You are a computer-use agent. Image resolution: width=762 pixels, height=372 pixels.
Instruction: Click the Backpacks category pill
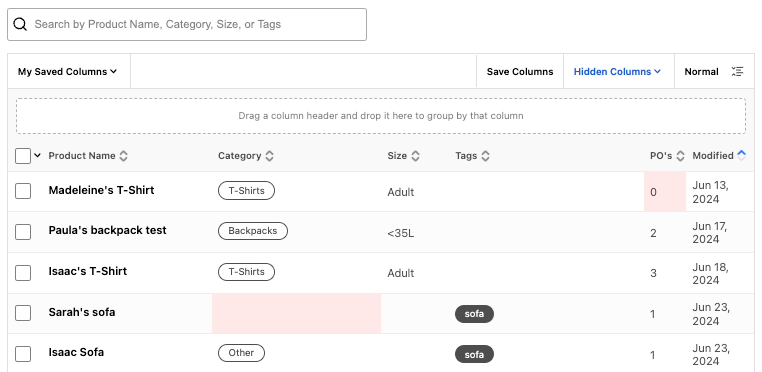pos(253,231)
